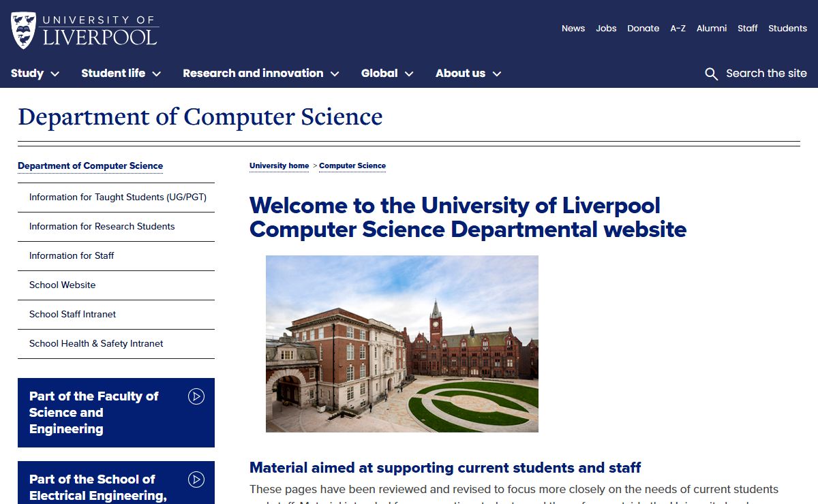Viewport: 818px width, 504px height.
Task: Go to News in the top bar
Action: point(573,28)
